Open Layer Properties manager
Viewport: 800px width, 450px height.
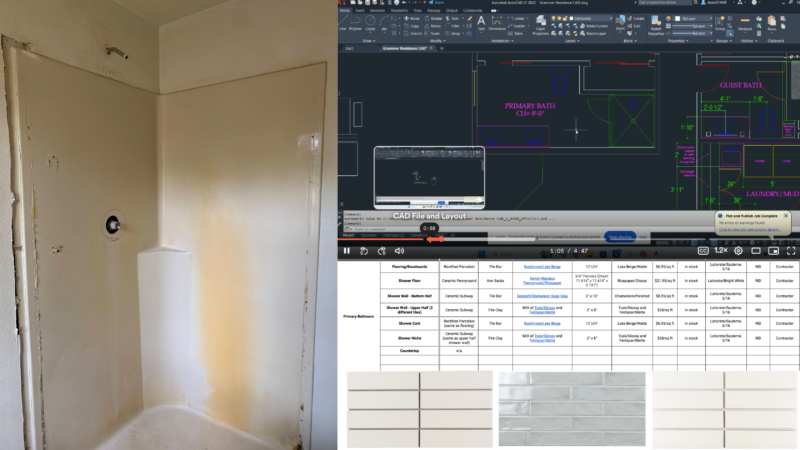540,24
